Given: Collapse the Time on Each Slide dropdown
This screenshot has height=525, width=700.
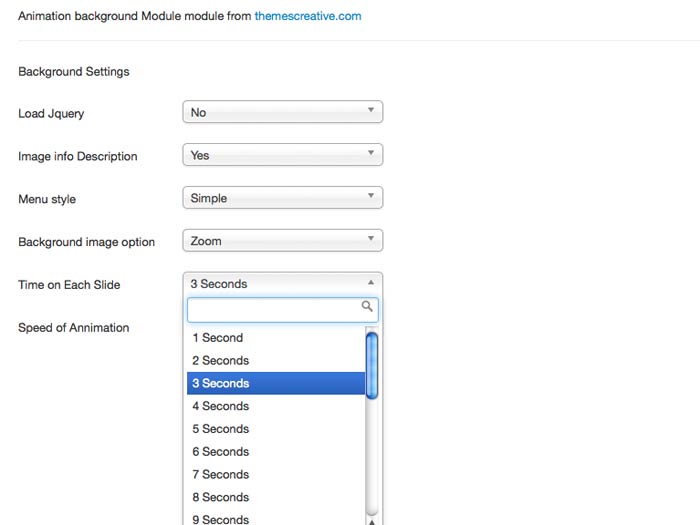Looking at the screenshot, I should pos(282,284).
